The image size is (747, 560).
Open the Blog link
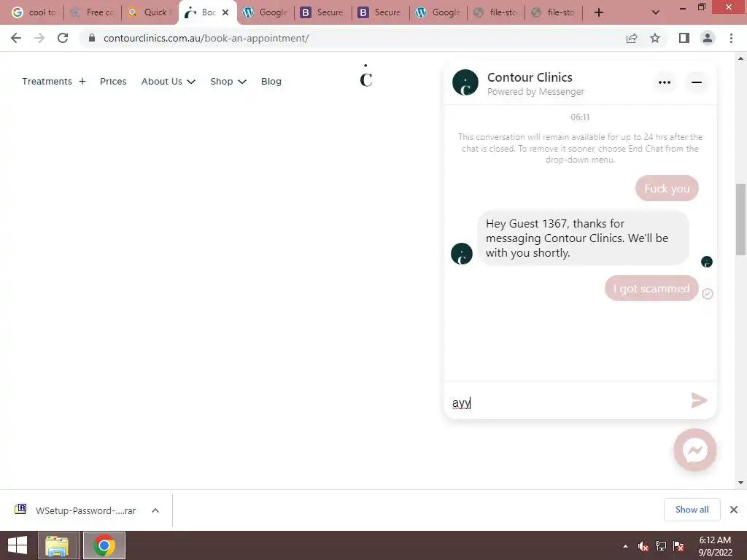coord(271,82)
